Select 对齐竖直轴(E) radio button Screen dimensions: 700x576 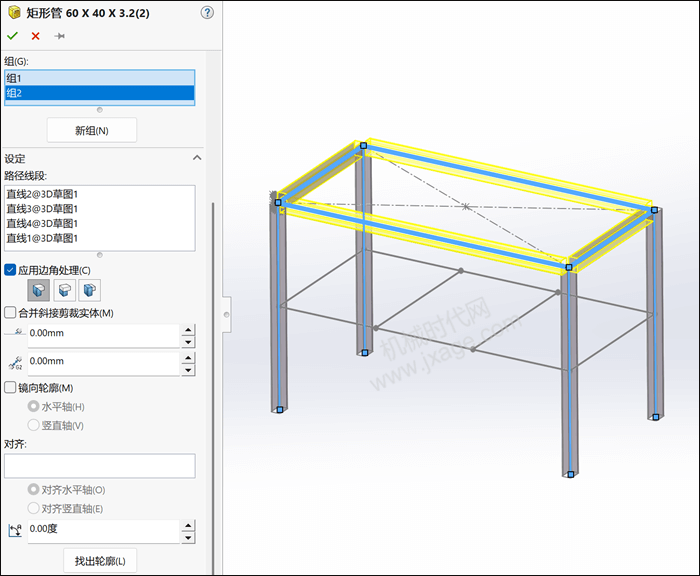click(x=33, y=508)
